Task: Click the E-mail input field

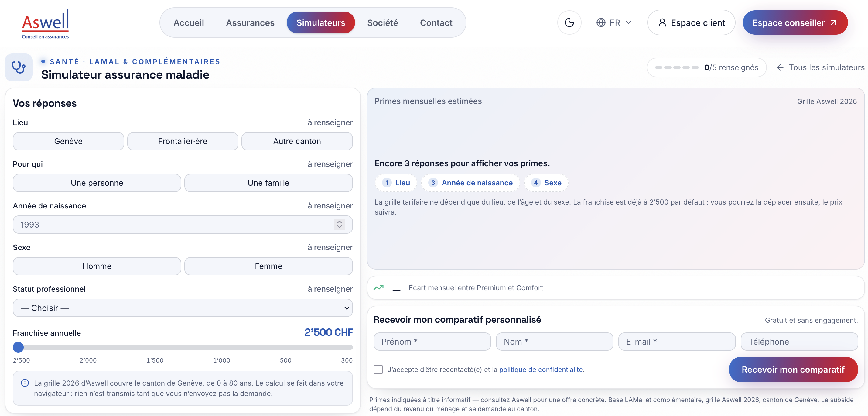Action: click(x=677, y=342)
